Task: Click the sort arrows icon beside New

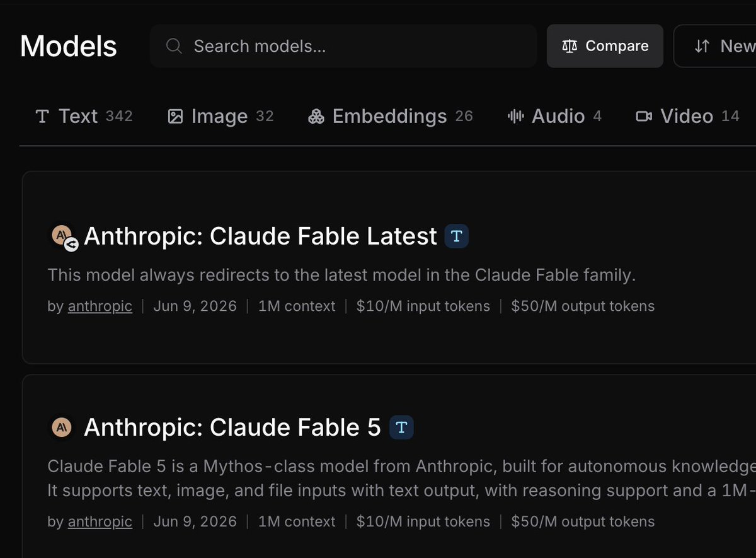Action: [702, 46]
